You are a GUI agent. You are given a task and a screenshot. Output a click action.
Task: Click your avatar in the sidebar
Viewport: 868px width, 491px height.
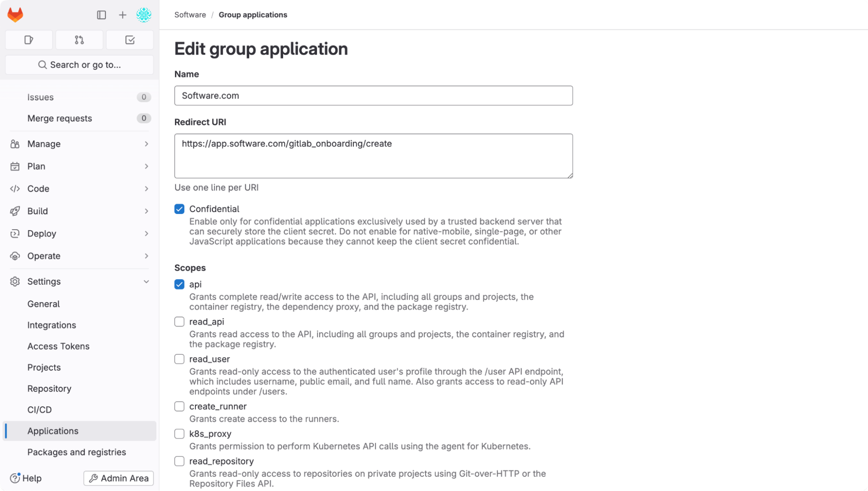tap(144, 15)
